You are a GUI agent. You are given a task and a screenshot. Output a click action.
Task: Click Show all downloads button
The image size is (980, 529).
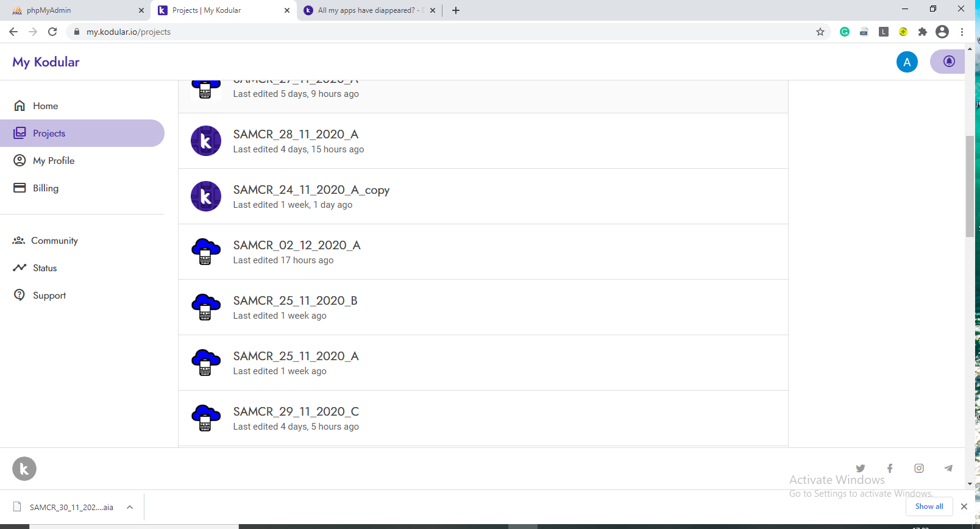[929, 506]
